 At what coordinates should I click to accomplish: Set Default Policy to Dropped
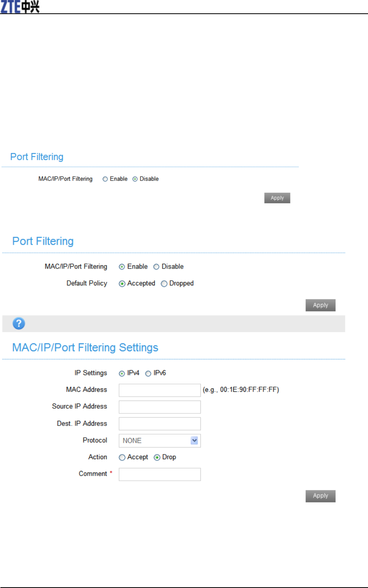pos(164,284)
